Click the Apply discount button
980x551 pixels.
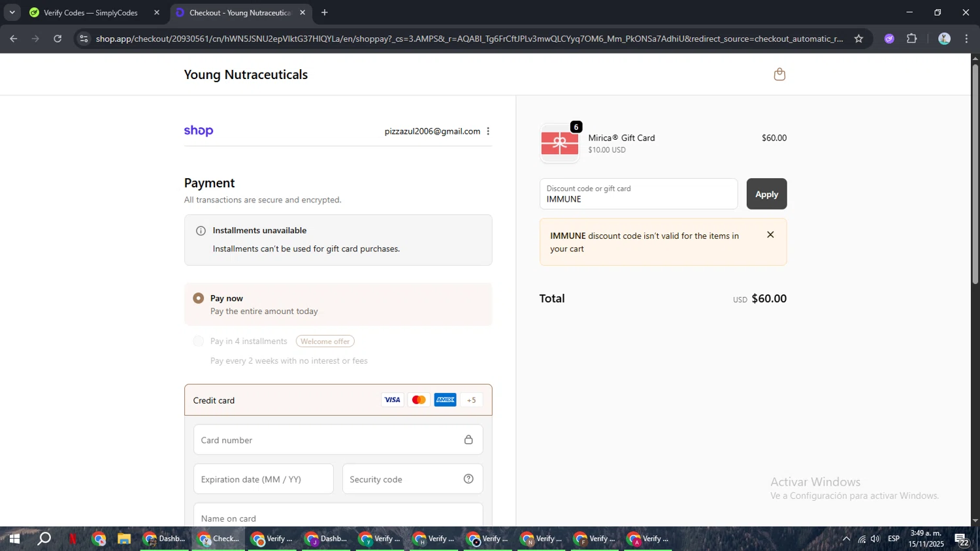click(x=766, y=194)
